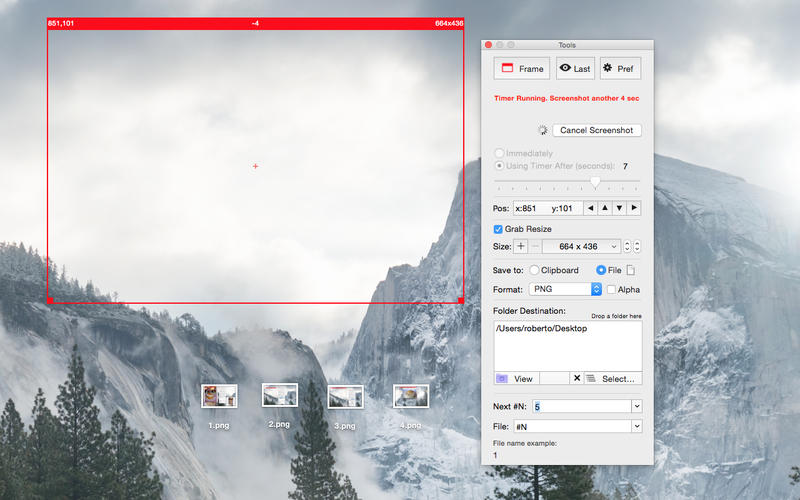Screen dimensions: 800x500
Task: Click the 3.png desktop thumbnail
Action: [345, 397]
